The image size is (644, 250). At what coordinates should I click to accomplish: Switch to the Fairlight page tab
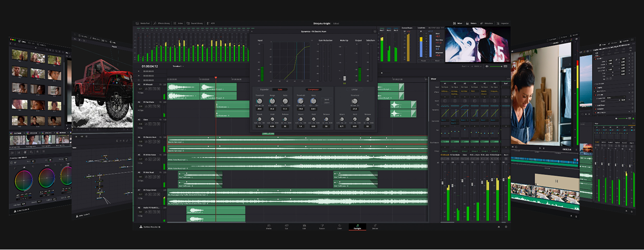coord(357,227)
